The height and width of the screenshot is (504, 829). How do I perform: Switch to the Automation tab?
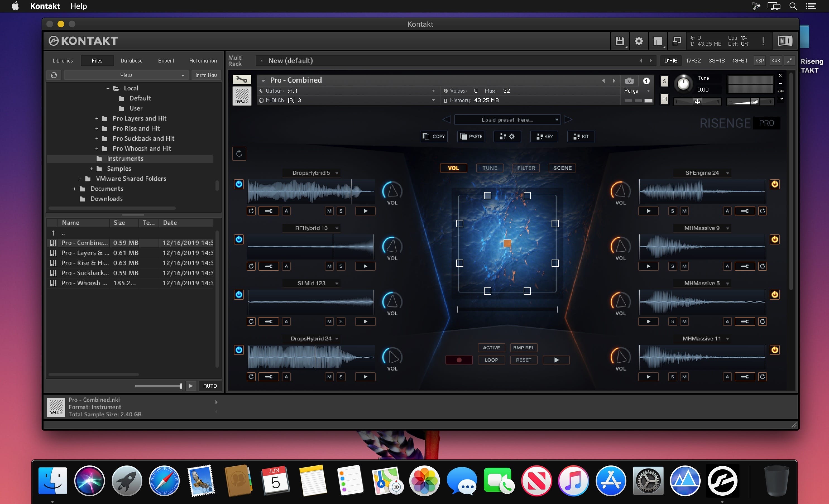pyautogui.click(x=203, y=61)
